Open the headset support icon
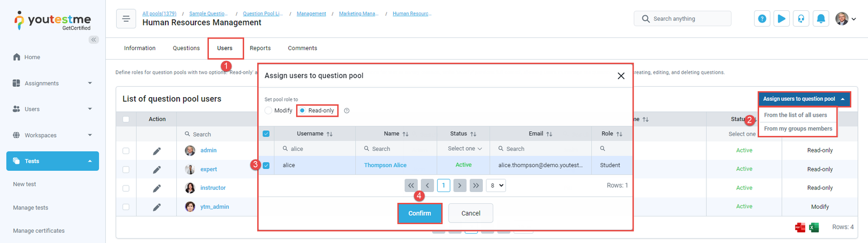The image size is (868, 243). click(x=801, y=18)
